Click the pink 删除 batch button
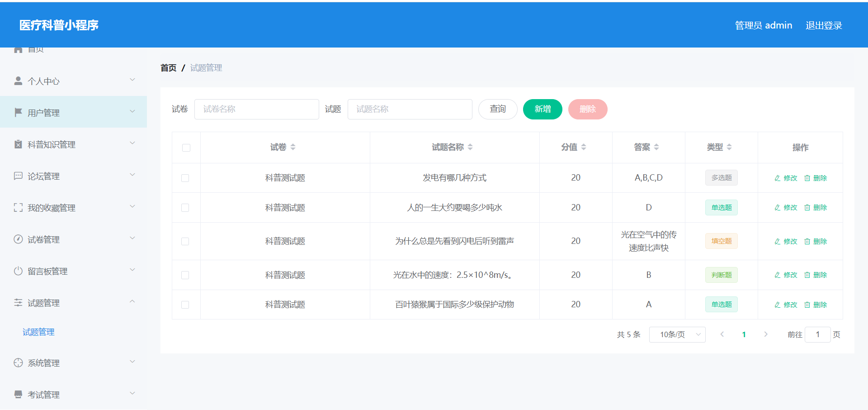This screenshot has width=868, height=410. (588, 109)
